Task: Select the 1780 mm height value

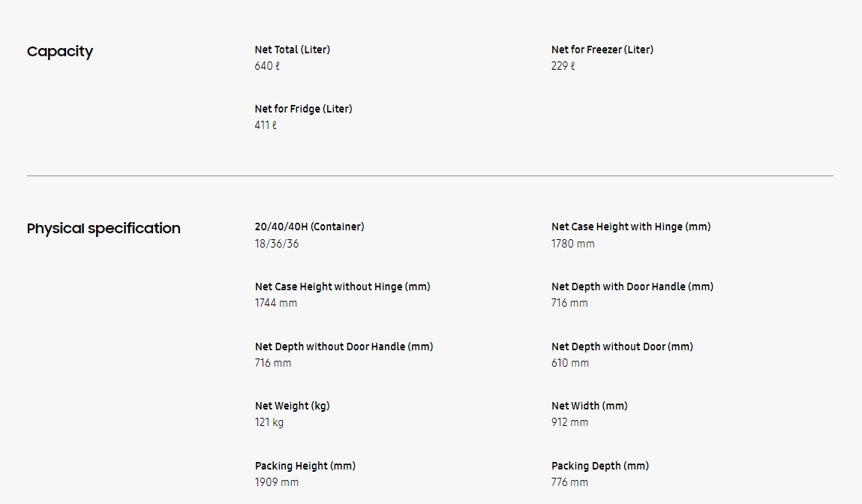Action: click(573, 244)
